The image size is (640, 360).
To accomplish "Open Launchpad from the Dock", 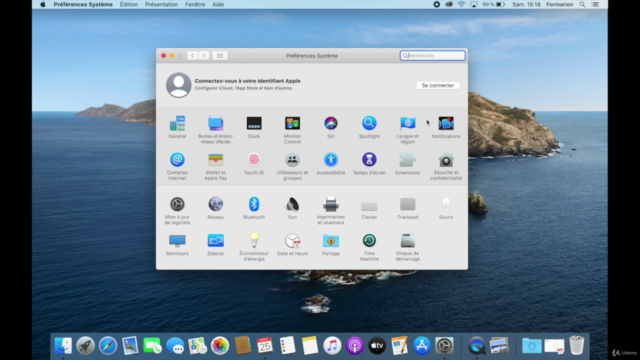I will coord(85,346).
